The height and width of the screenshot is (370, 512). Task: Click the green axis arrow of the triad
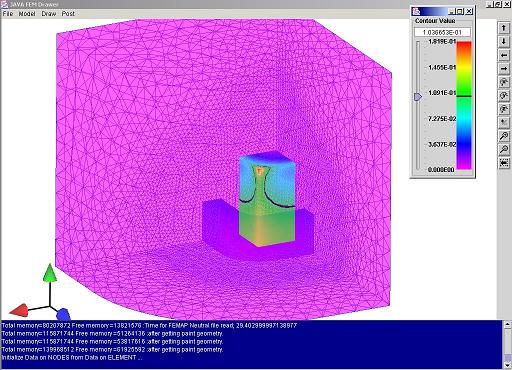click(x=50, y=273)
